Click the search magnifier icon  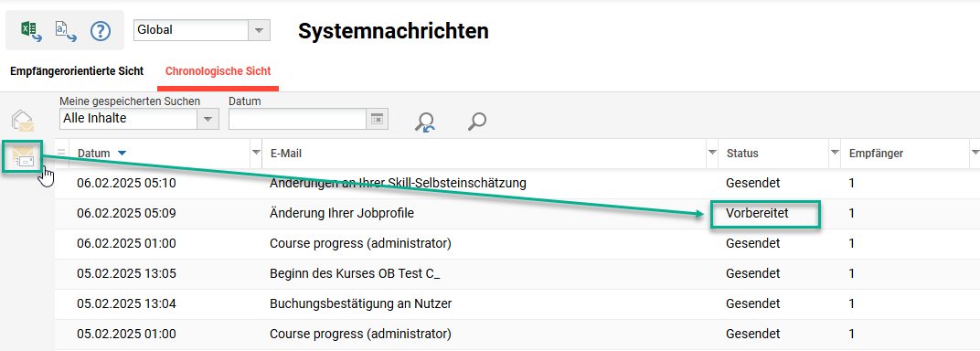coord(477,122)
